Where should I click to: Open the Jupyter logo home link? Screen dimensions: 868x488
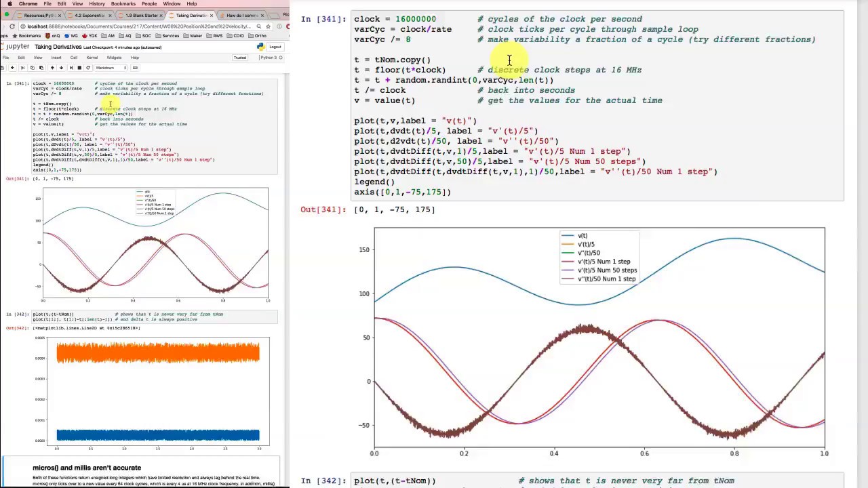click(15, 47)
